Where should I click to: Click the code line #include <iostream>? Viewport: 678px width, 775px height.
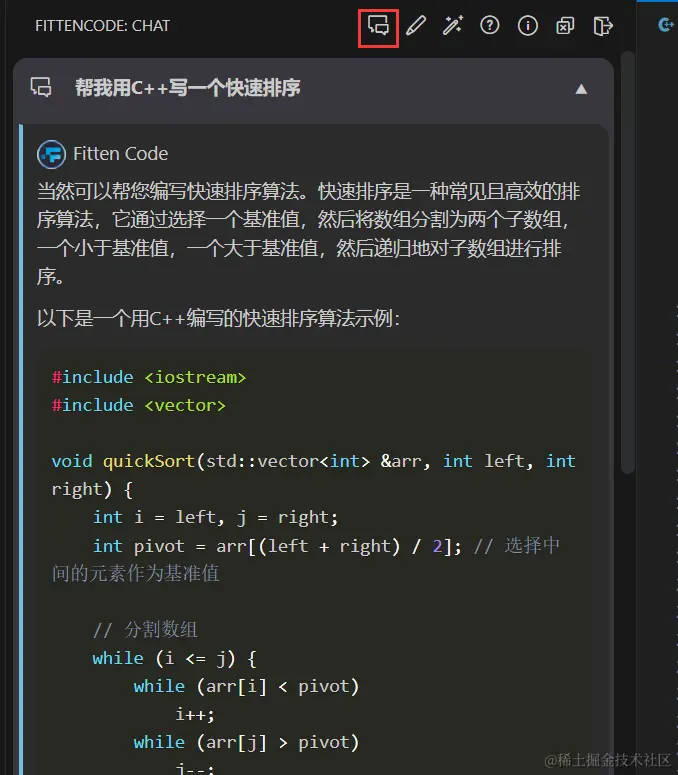pos(149,378)
